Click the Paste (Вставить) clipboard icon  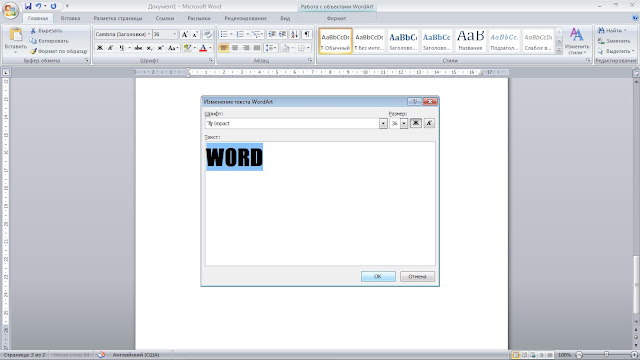(16, 35)
